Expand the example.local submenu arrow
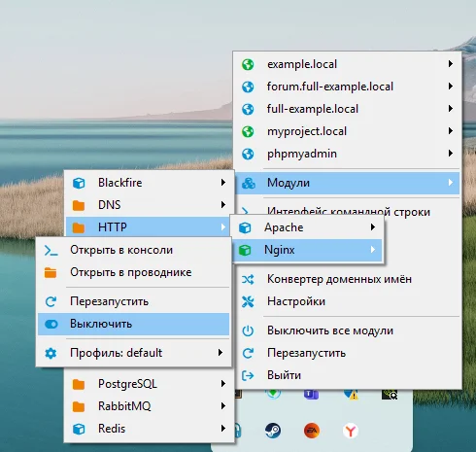 (451, 64)
